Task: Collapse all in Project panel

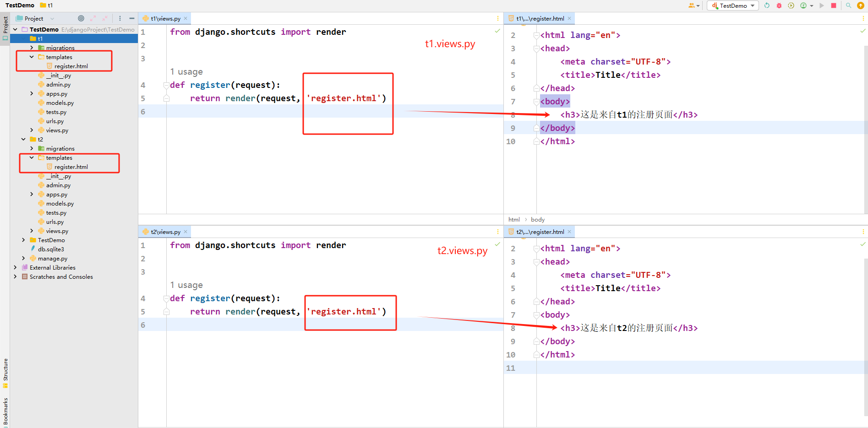Action: [105, 18]
